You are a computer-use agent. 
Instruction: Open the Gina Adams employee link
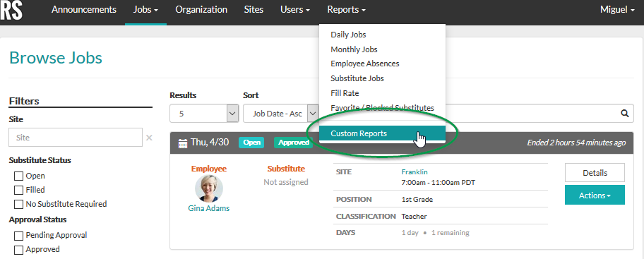pyautogui.click(x=208, y=208)
